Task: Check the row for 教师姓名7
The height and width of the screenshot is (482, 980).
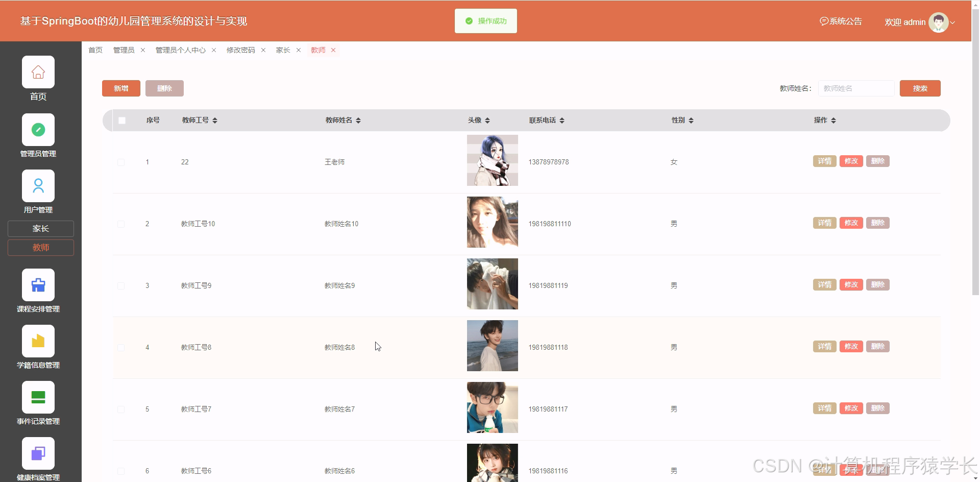Action: pyautogui.click(x=121, y=409)
